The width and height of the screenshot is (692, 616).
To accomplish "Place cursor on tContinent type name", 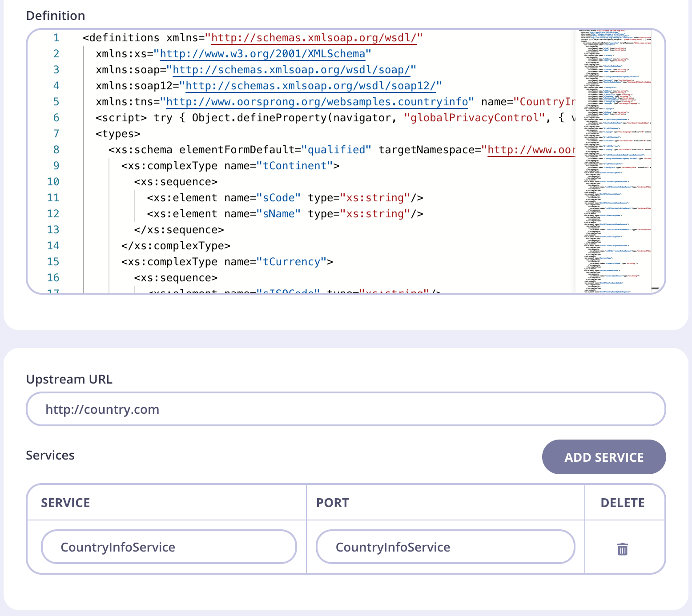I will (x=295, y=166).
